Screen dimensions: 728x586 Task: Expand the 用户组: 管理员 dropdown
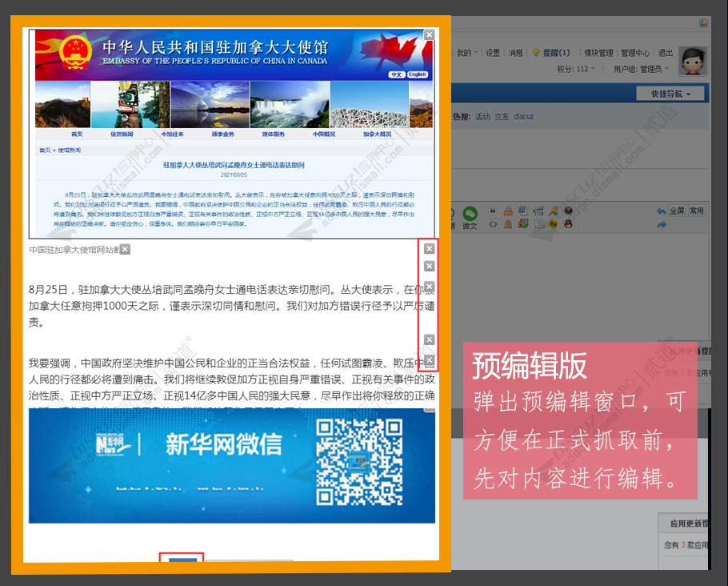[641, 69]
